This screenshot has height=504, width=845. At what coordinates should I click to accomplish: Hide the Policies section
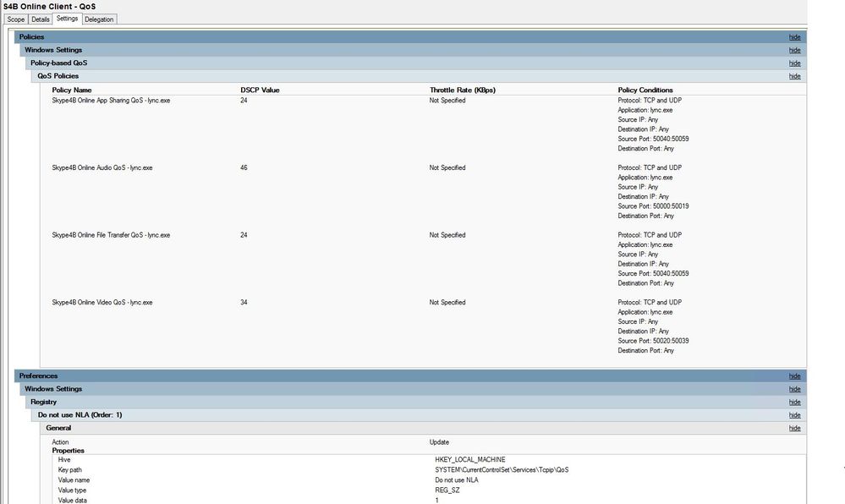click(794, 37)
